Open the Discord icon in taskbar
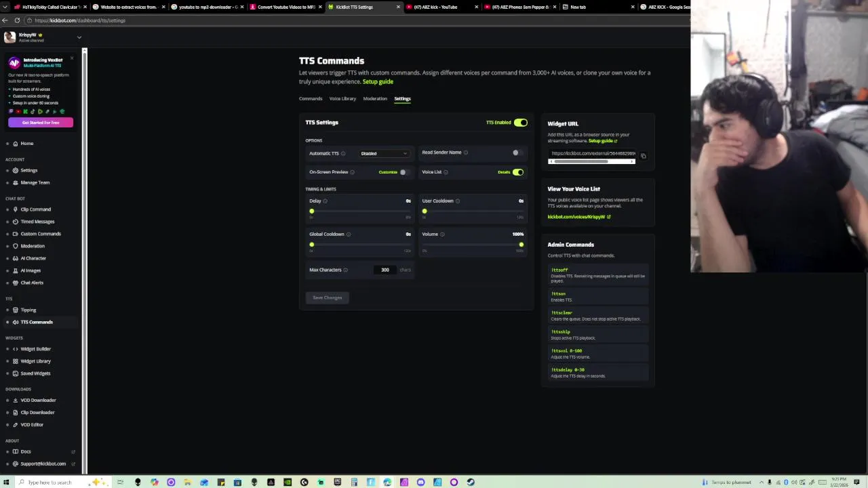 point(420,482)
